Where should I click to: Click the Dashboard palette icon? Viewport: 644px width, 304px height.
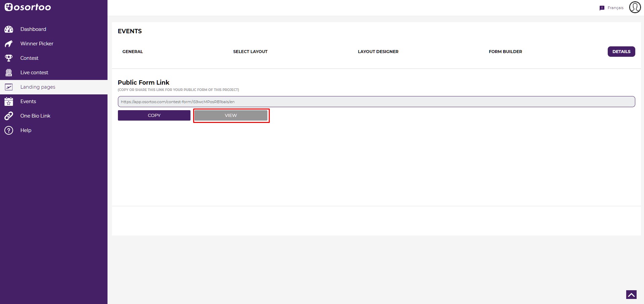9,29
